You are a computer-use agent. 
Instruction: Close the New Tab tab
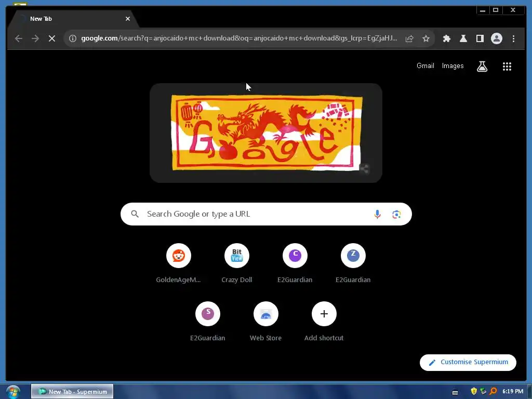click(128, 19)
